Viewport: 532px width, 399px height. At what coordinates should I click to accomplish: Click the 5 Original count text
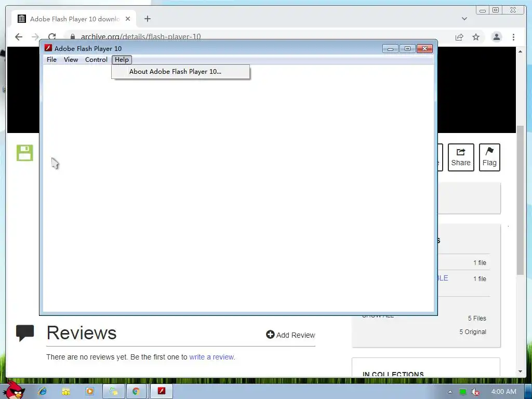(473, 332)
